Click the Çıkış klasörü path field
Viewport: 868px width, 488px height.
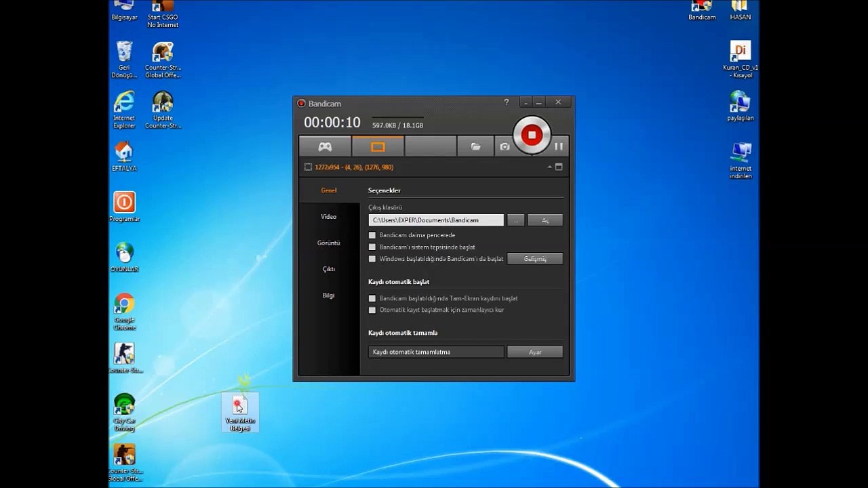coord(436,220)
